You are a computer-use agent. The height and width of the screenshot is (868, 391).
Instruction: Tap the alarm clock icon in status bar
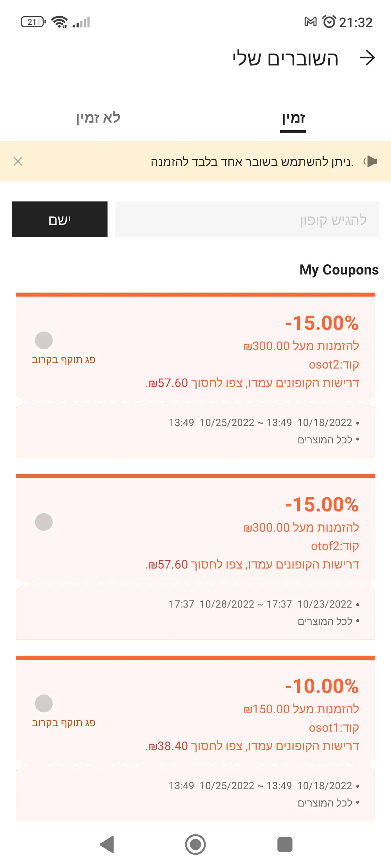[329, 22]
